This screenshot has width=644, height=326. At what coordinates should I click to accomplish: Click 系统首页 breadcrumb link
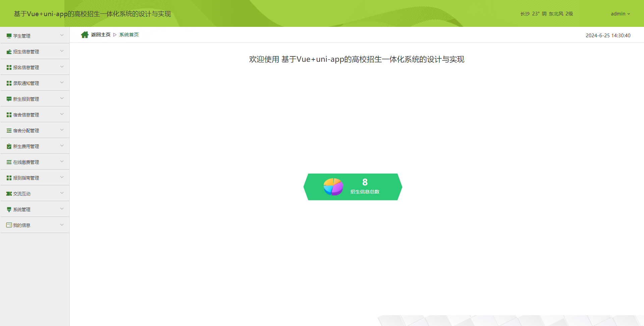pos(129,35)
